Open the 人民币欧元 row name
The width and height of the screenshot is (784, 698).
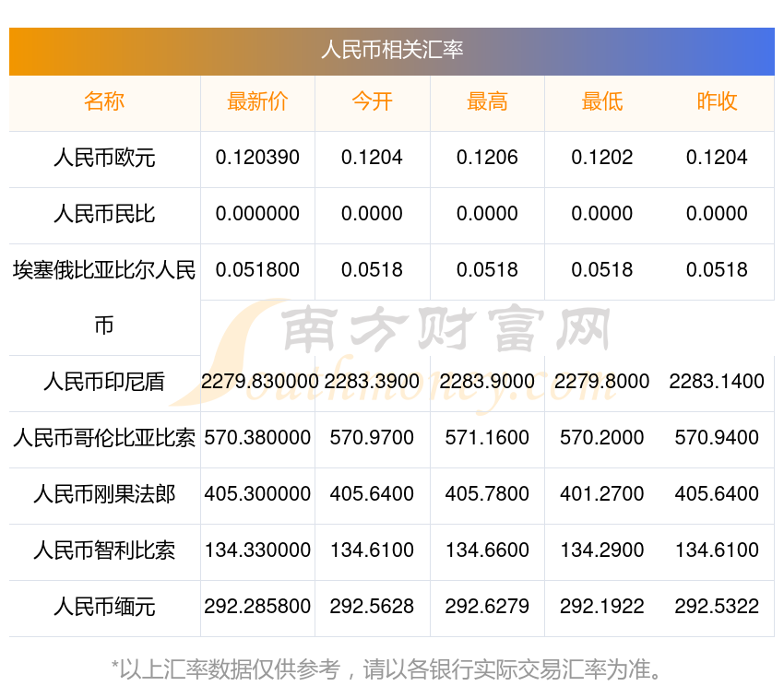tap(104, 158)
